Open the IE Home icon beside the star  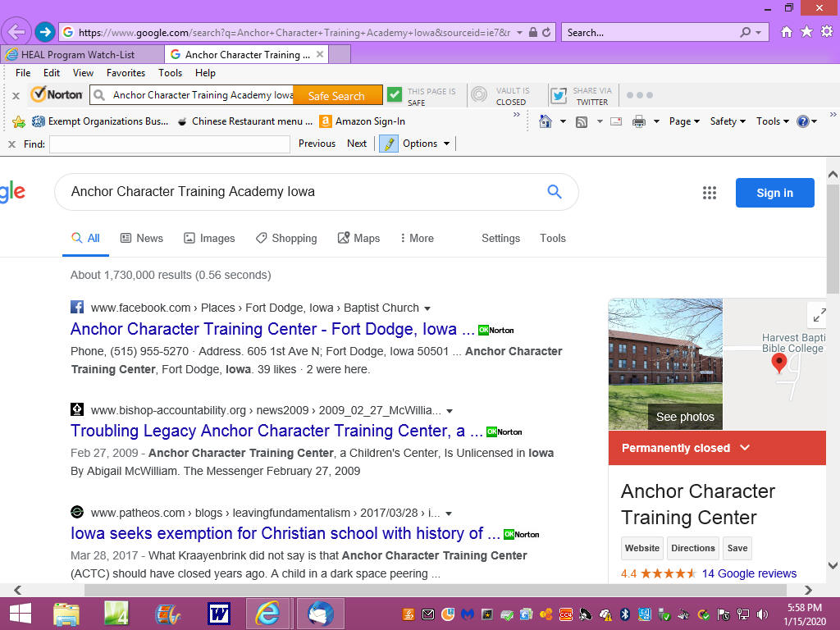[787, 32]
